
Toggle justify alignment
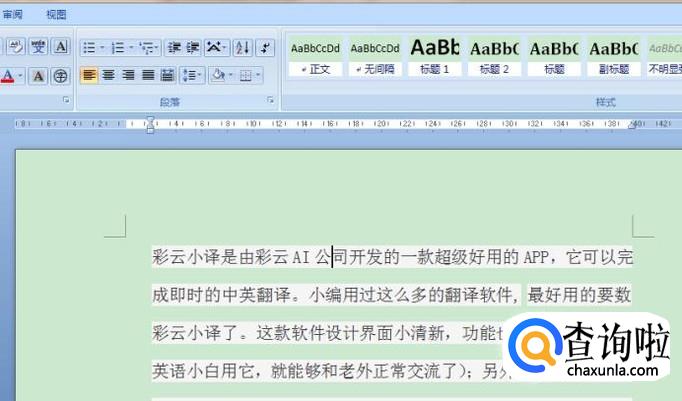(148, 75)
